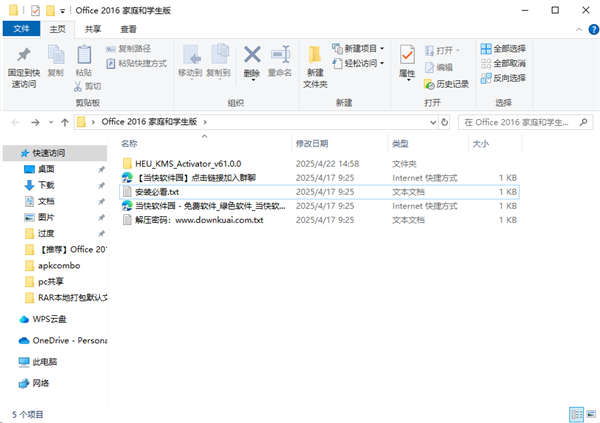
Task: Click the chevron after the folder path
Action: (x=205, y=122)
